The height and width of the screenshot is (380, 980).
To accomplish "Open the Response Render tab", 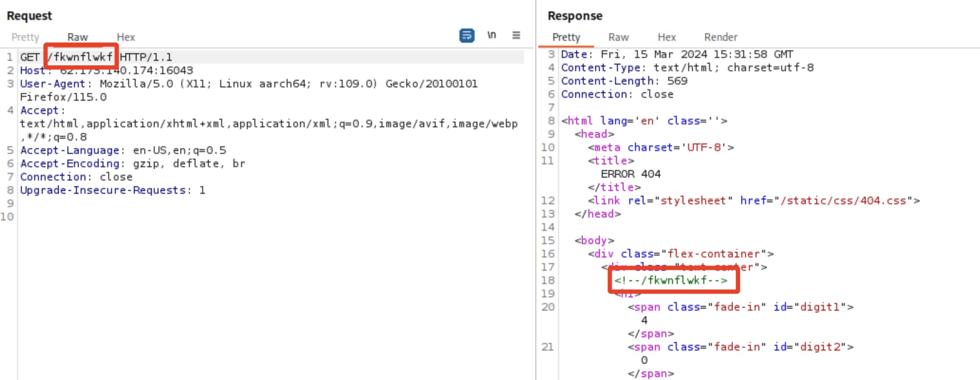I will tap(720, 37).
